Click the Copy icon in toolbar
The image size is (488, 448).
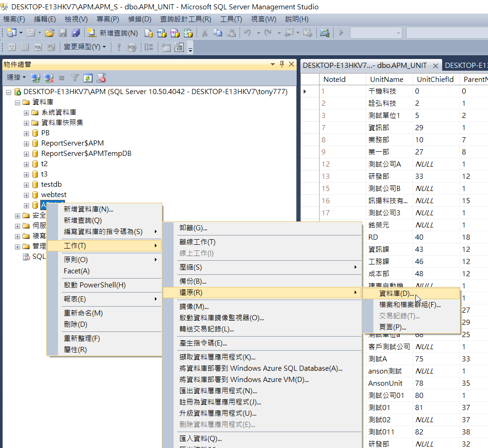(218, 33)
